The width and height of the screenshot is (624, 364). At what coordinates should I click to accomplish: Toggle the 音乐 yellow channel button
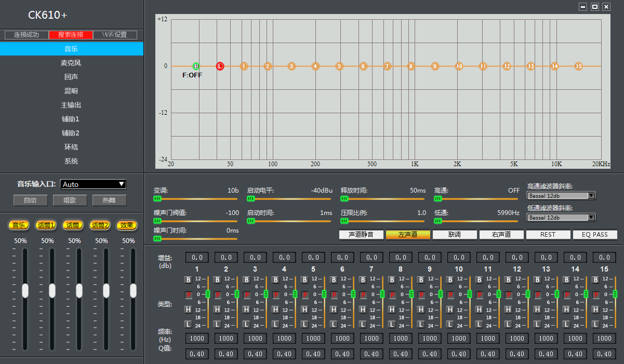click(19, 225)
